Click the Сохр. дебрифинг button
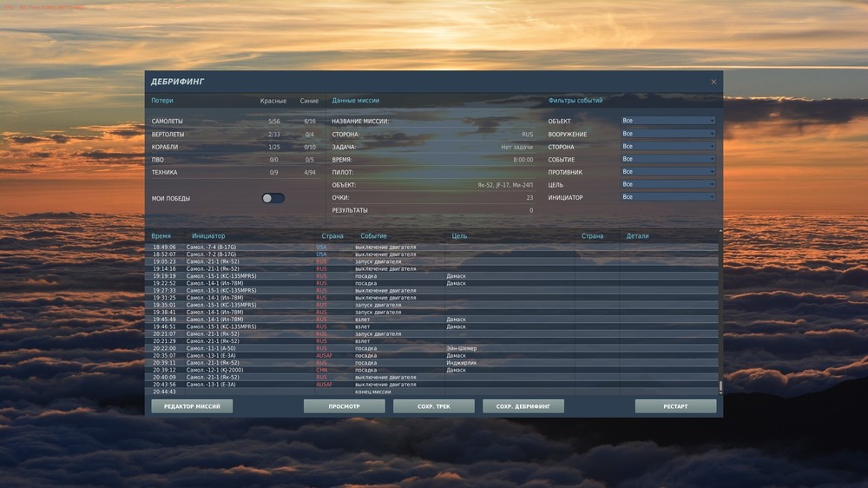 [x=523, y=406]
